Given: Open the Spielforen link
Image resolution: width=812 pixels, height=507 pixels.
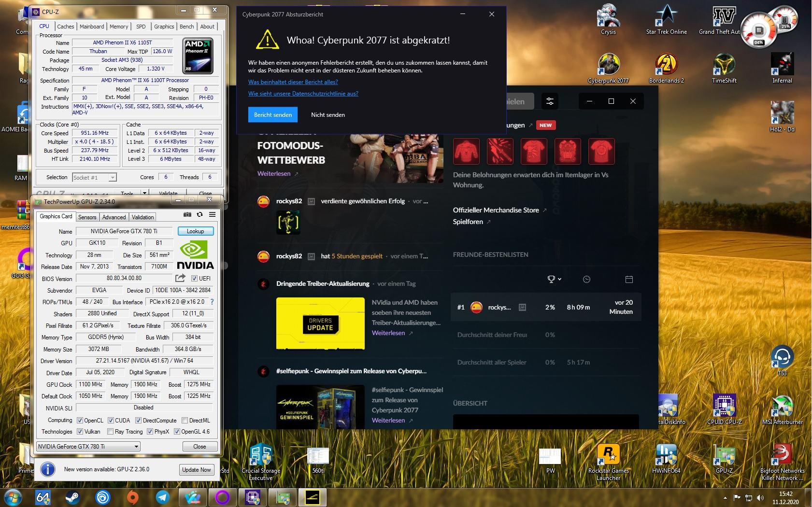Looking at the screenshot, I should [x=468, y=222].
